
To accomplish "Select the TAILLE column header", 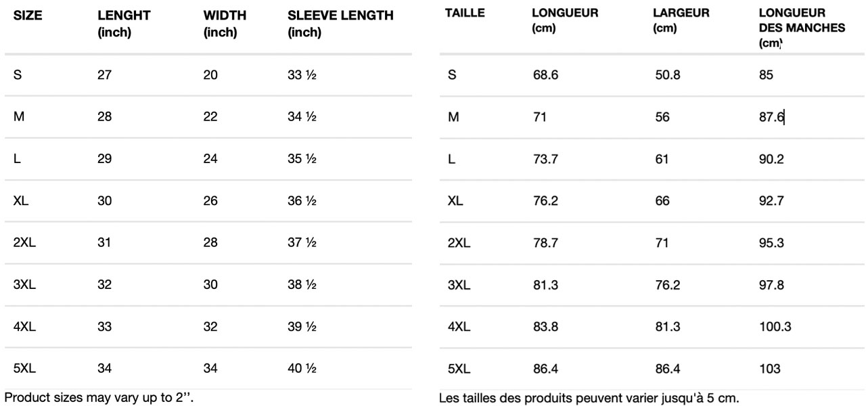I will [465, 13].
